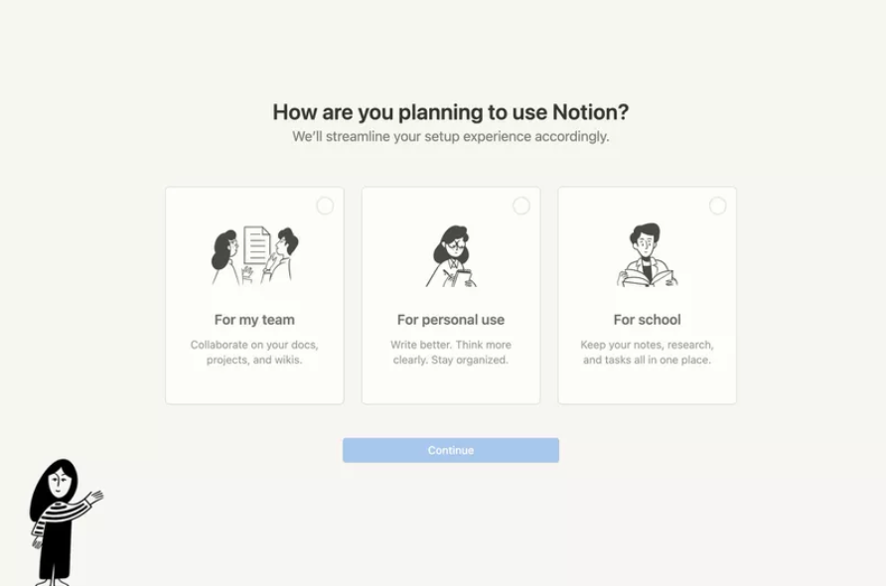
Task: Click the team collaboration illustration
Action: pyautogui.click(x=253, y=253)
